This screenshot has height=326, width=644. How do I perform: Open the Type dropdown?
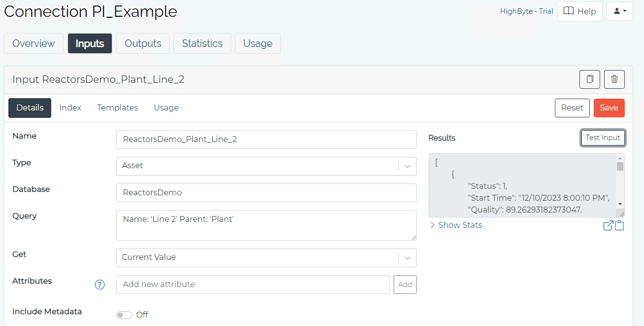(x=407, y=166)
